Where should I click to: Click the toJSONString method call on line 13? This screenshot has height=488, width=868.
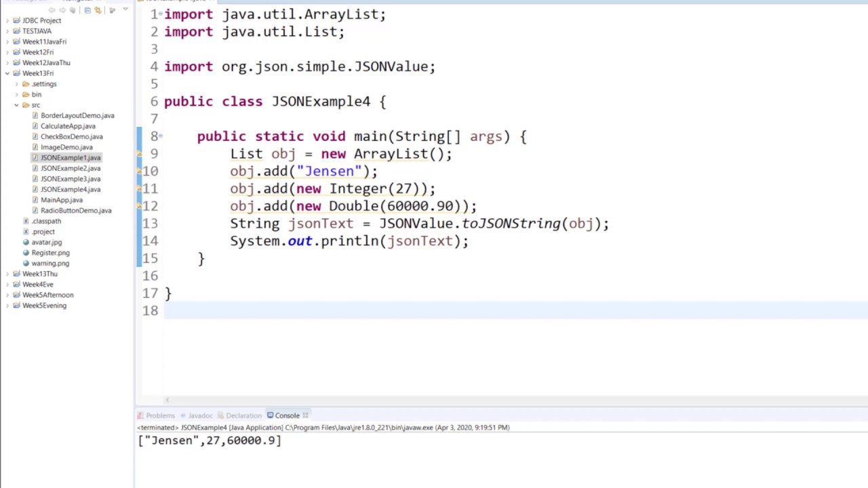[511, 224]
